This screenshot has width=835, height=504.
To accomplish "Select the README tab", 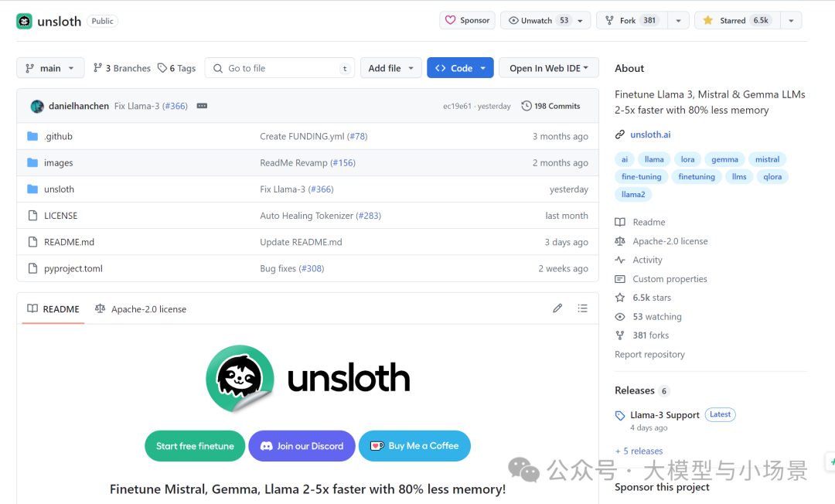I will pyautogui.click(x=53, y=309).
